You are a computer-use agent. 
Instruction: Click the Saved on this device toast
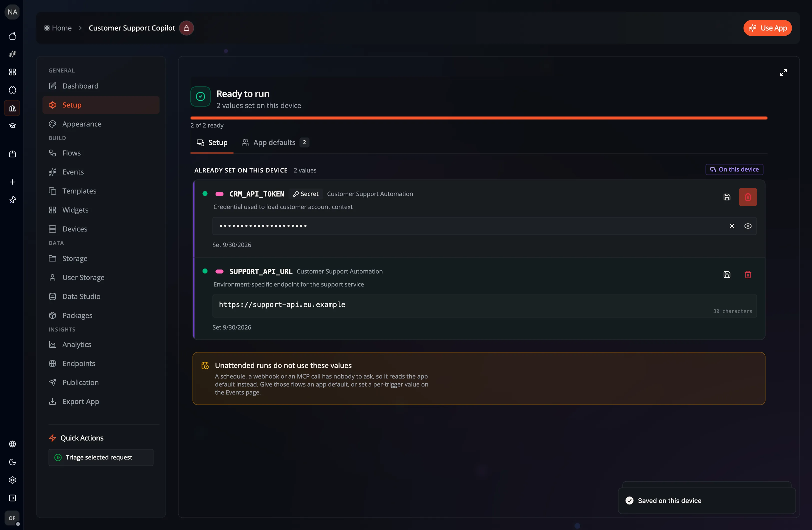706,501
